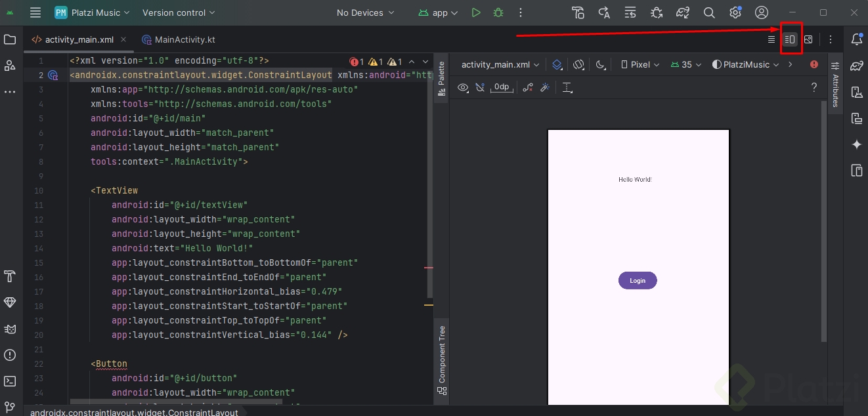Toggle the design view options eye icon
This screenshot has width=868, height=416.
[x=463, y=87]
